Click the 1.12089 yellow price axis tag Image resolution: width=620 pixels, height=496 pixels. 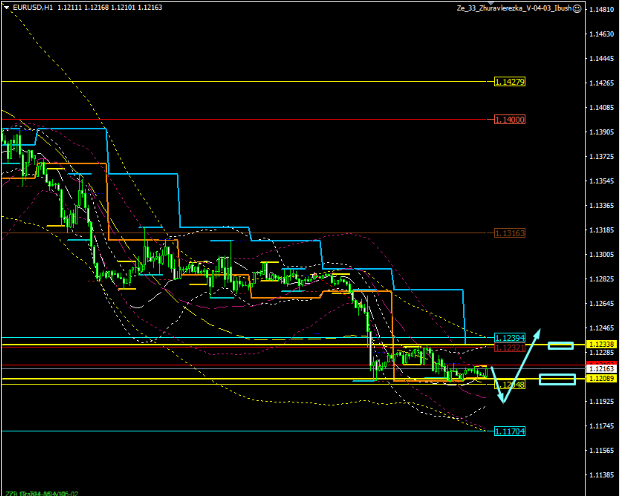[x=600, y=380]
